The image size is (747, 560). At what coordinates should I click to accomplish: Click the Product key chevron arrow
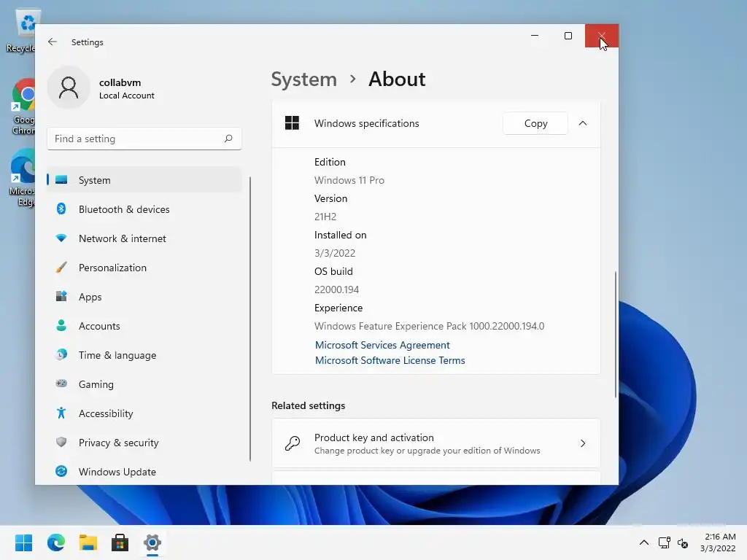click(x=583, y=443)
